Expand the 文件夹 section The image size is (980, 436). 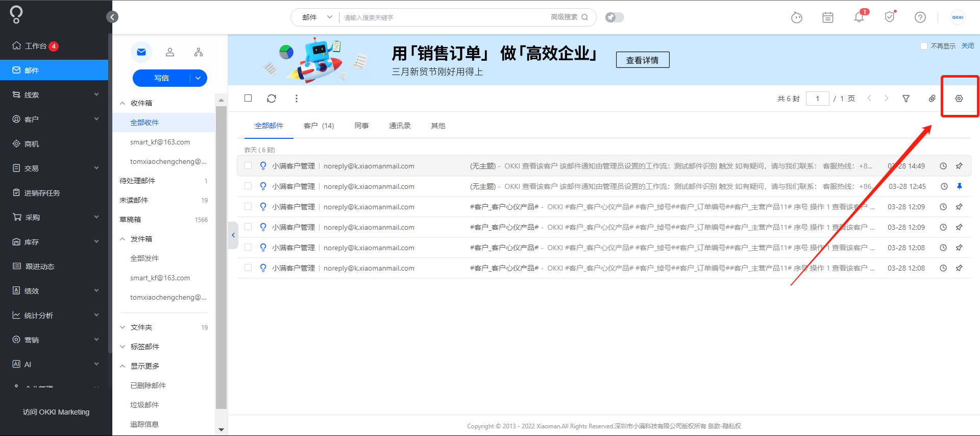click(122, 327)
